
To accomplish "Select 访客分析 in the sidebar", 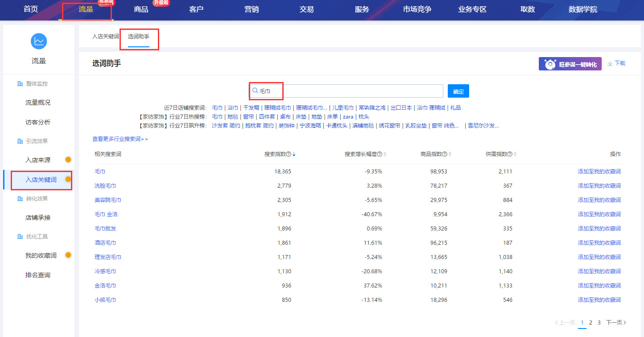I will 38,122.
